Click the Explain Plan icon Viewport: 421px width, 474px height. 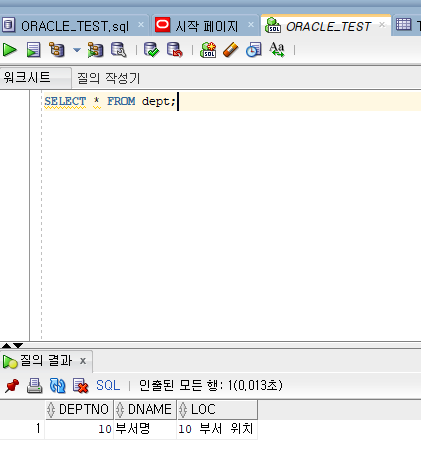57,50
